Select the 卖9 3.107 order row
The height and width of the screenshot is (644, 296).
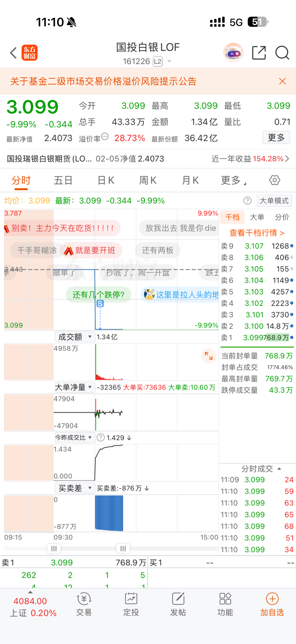point(257,246)
